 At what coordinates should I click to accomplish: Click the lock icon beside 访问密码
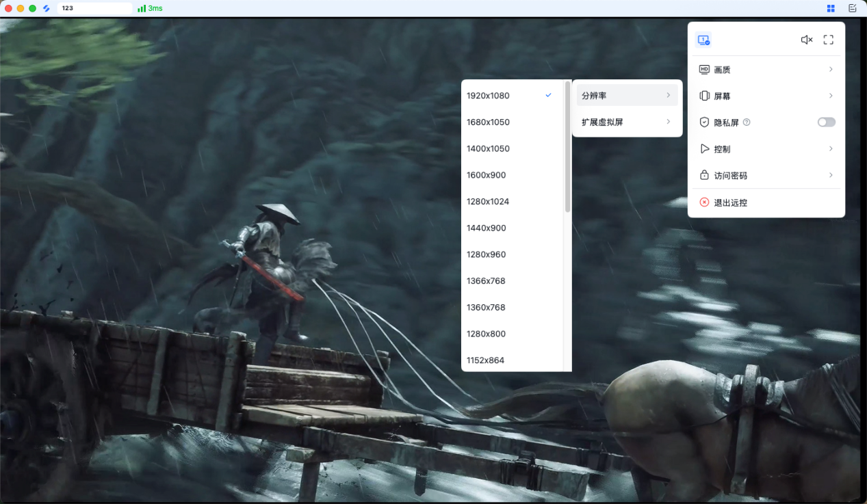pos(704,176)
